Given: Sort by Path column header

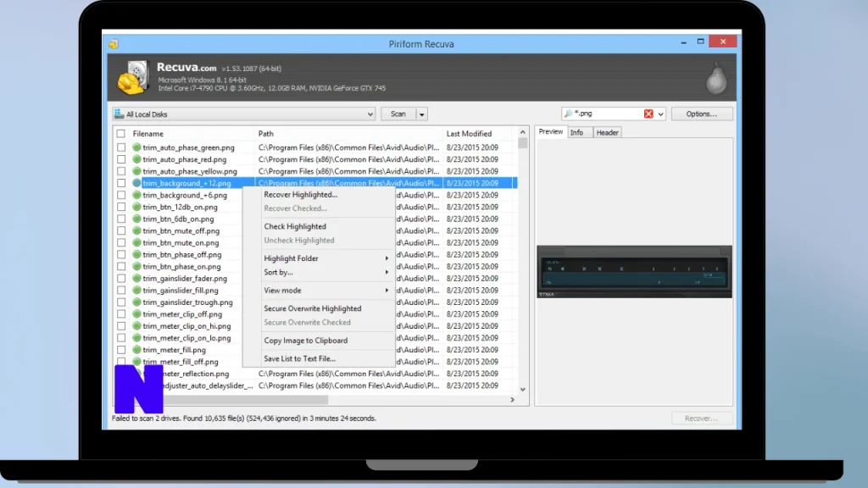Looking at the screenshot, I should (x=265, y=134).
